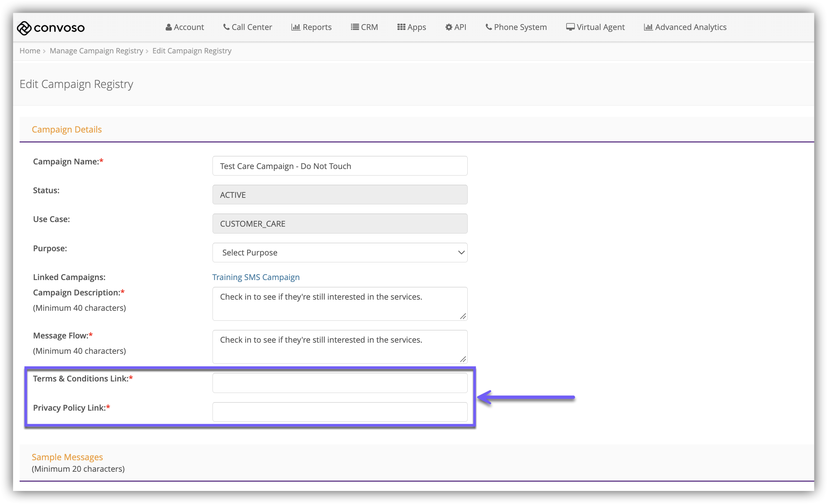Click the Apps grid icon
This screenshot has width=827, height=504.
(401, 27)
